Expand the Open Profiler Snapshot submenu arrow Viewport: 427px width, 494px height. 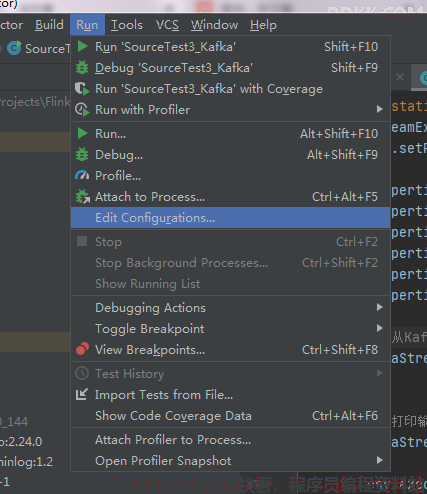tap(379, 460)
